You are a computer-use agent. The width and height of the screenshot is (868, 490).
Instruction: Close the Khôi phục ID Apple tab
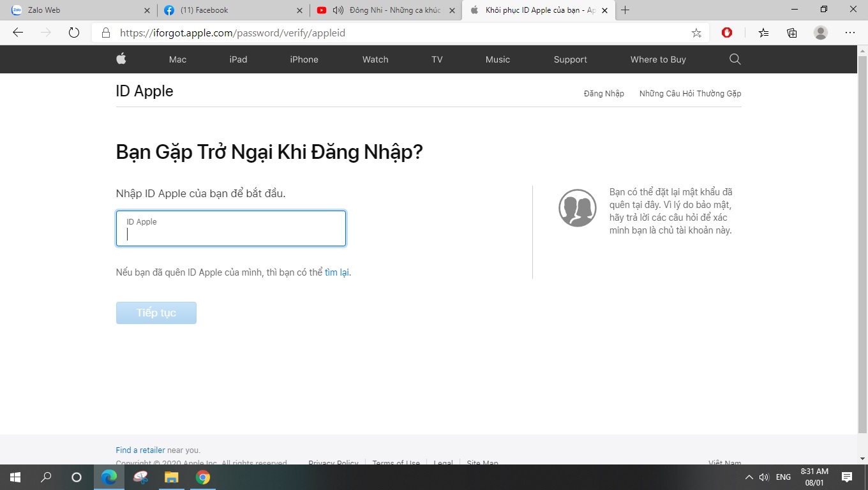click(604, 10)
